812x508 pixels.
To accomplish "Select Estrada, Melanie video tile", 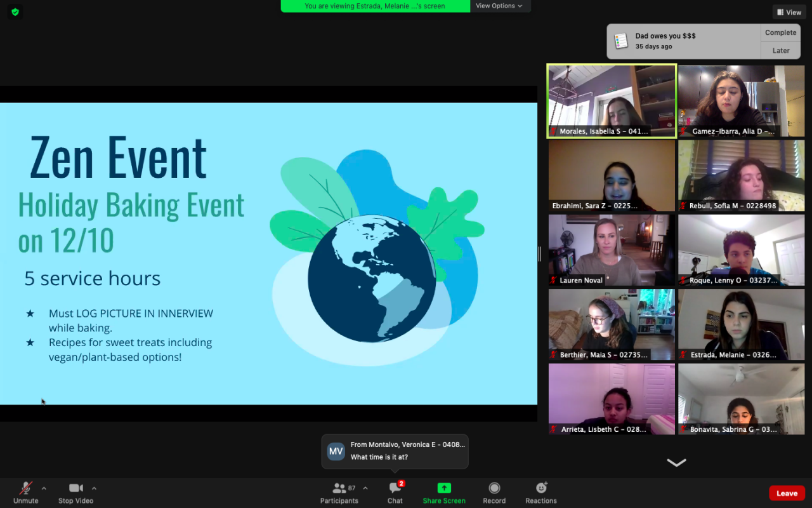I will [741, 324].
